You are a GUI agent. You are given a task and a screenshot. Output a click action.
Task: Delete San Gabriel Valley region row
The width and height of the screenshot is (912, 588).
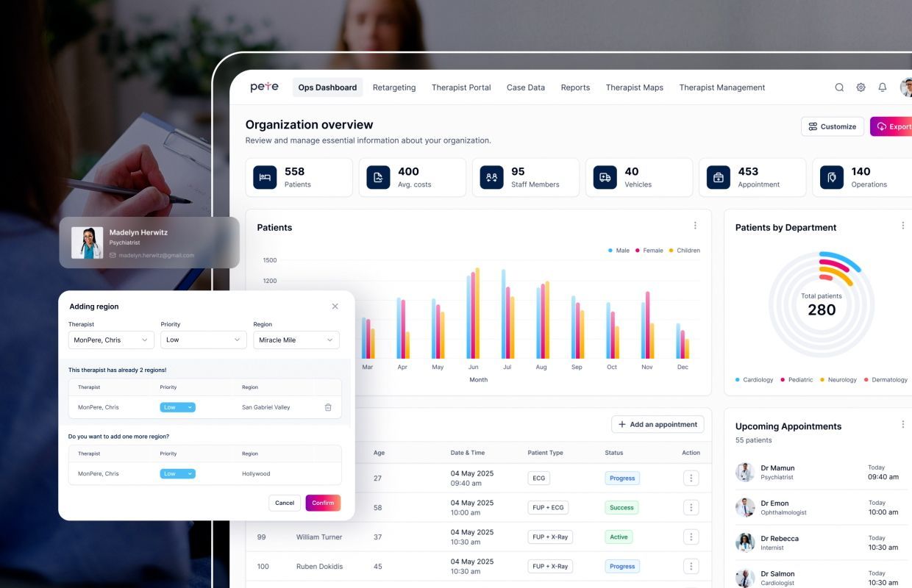tap(328, 407)
